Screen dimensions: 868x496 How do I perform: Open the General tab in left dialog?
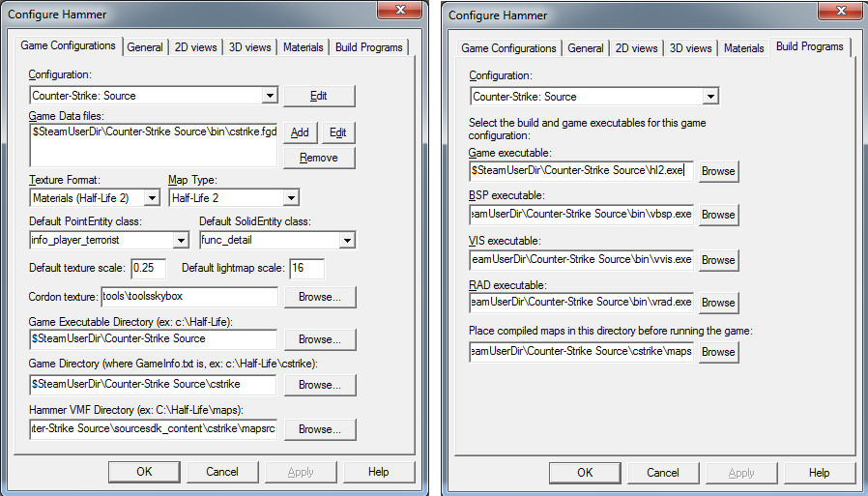[x=145, y=47]
